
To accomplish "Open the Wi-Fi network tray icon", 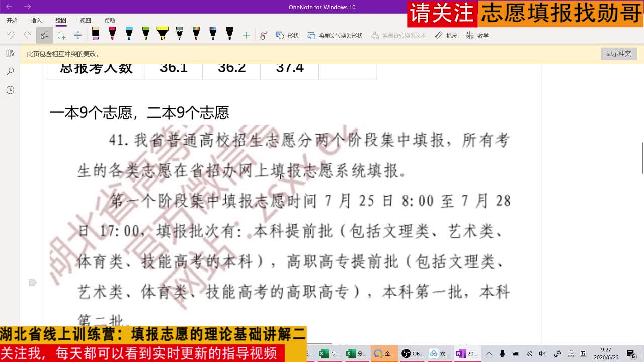I will [x=529, y=354].
